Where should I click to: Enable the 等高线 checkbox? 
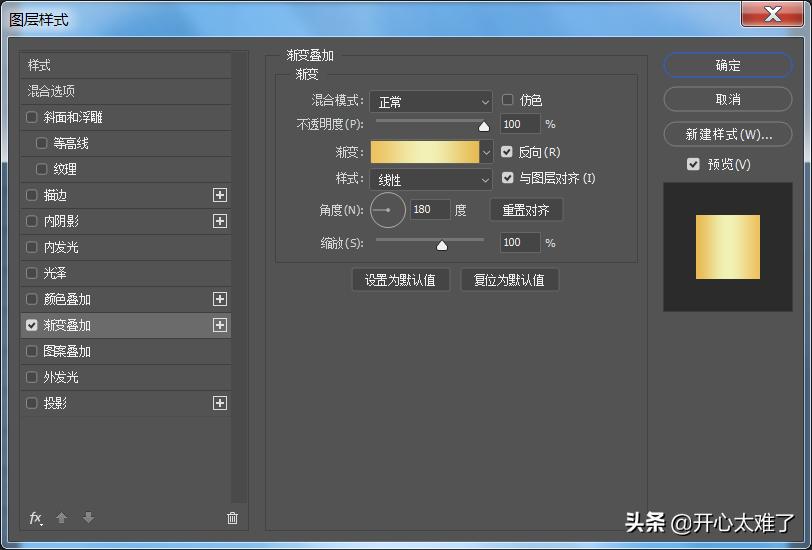[x=41, y=143]
